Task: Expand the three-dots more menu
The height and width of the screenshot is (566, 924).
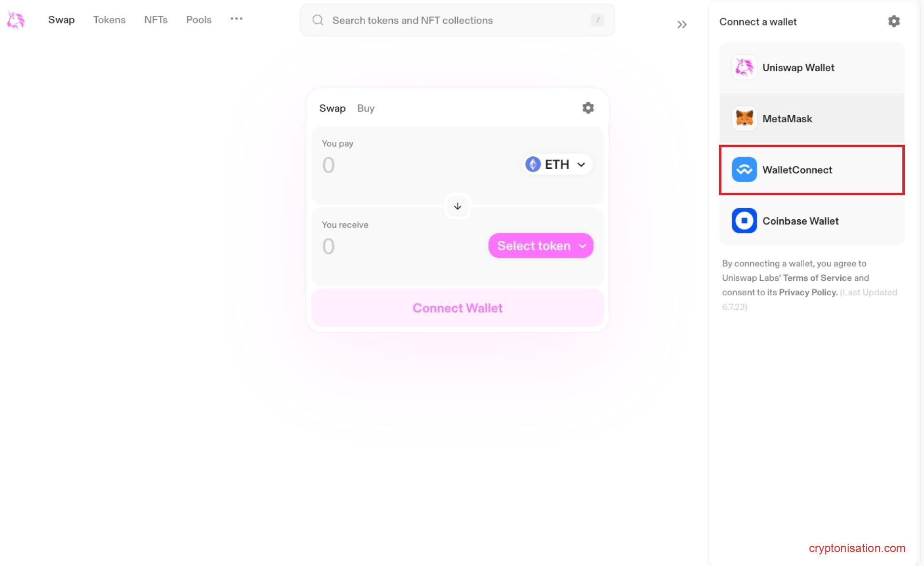Action: pyautogui.click(x=236, y=19)
